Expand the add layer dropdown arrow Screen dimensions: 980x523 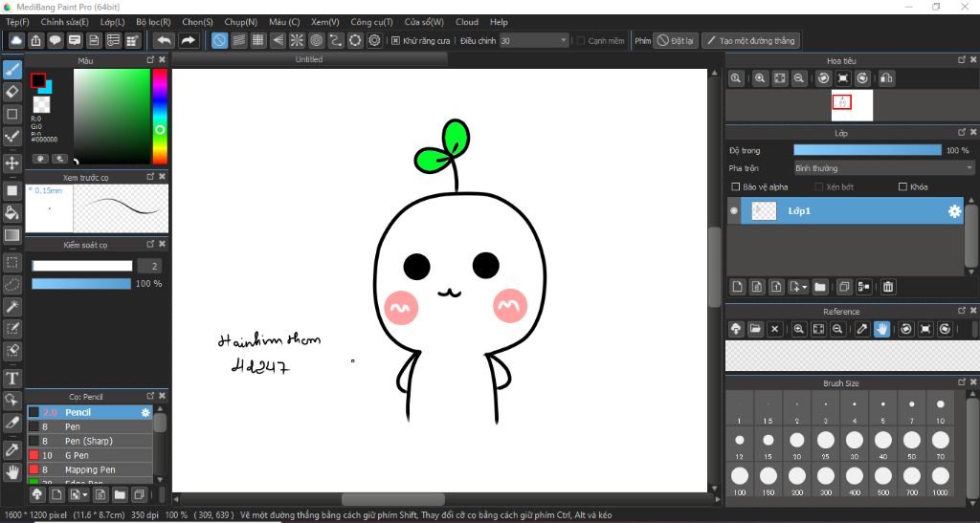coord(805,287)
